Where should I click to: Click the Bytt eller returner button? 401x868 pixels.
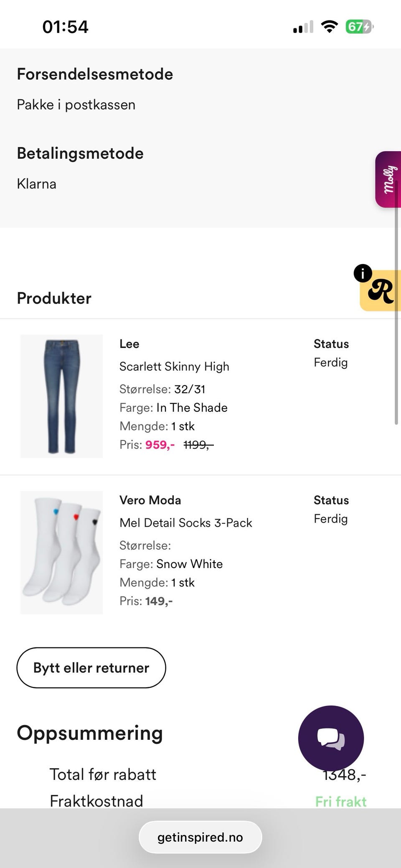(x=91, y=667)
